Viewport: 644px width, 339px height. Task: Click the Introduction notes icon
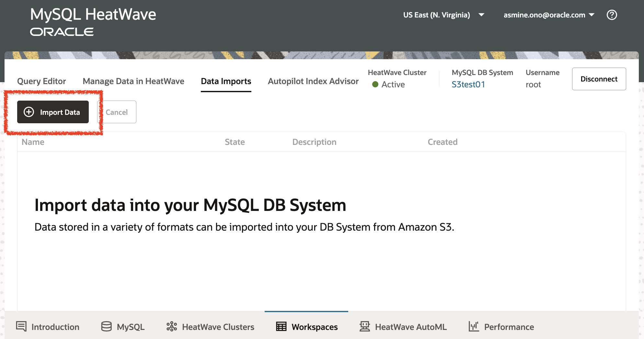click(x=21, y=326)
